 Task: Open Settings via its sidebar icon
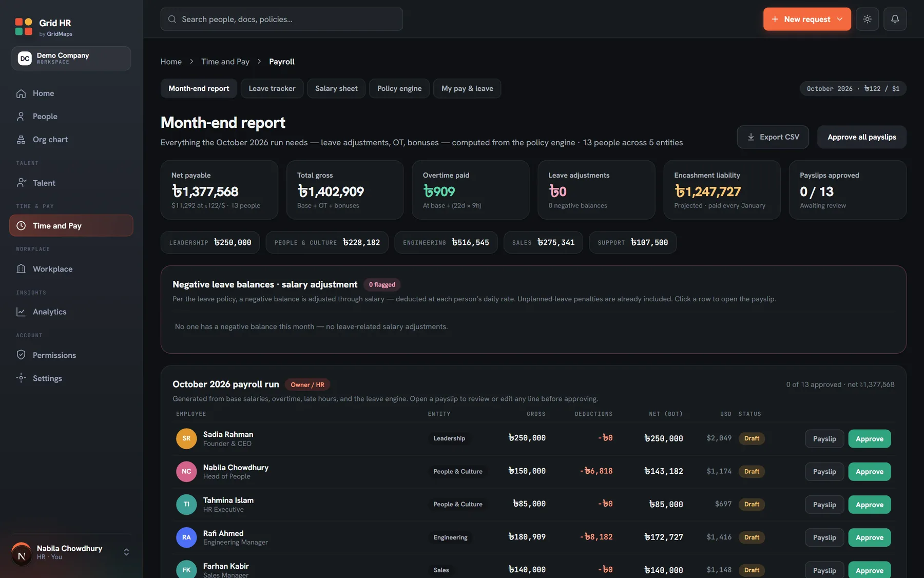(x=21, y=378)
